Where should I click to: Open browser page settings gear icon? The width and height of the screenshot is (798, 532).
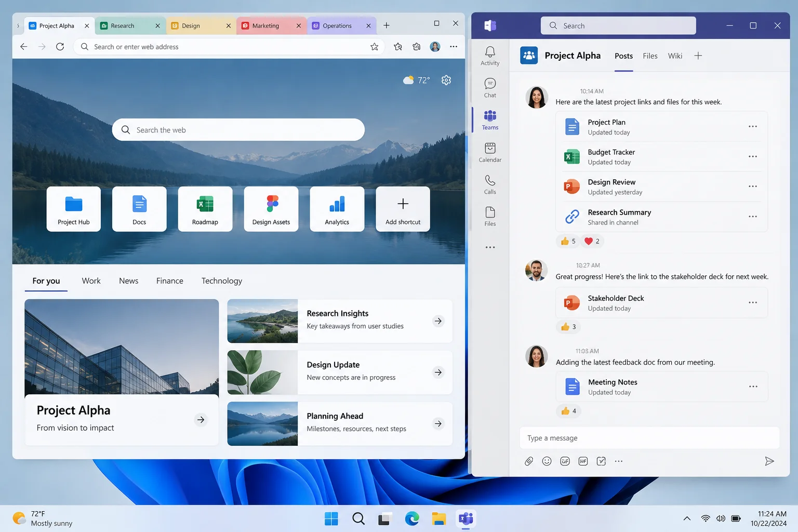(x=446, y=80)
